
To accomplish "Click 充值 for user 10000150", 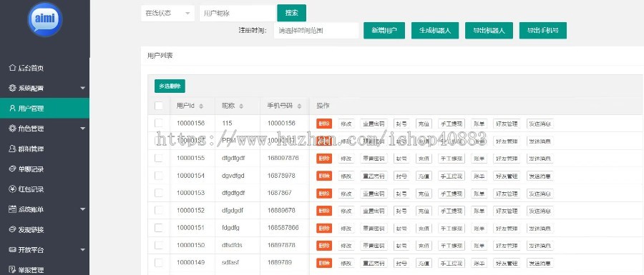I will tap(424, 246).
